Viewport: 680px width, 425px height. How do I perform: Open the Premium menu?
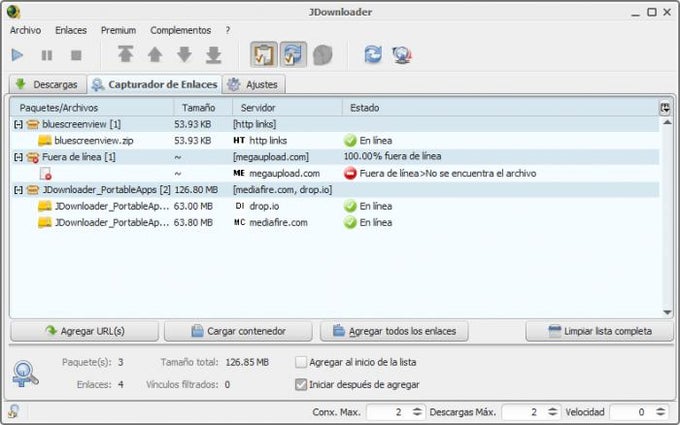point(118,30)
